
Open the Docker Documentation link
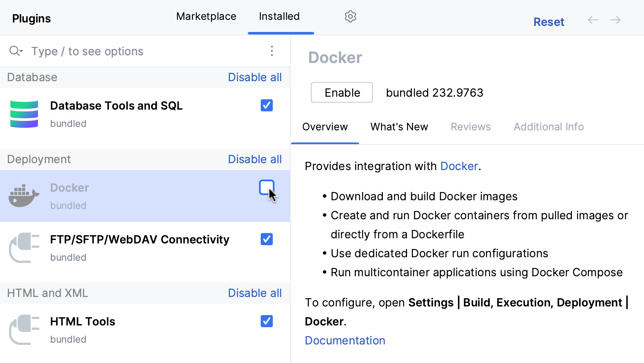(x=344, y=340)
